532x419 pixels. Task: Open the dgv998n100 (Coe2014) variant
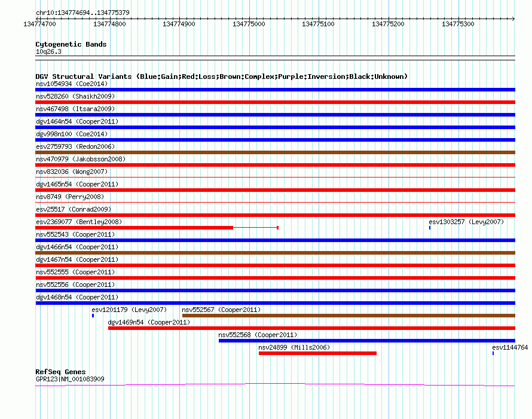pos(72,134)
